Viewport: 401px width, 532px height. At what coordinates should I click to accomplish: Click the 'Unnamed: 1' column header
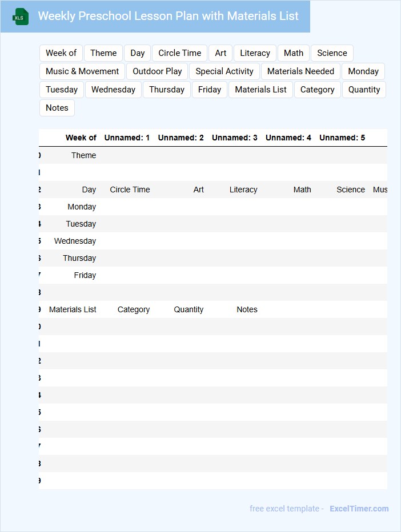click(x=127, y=138)
